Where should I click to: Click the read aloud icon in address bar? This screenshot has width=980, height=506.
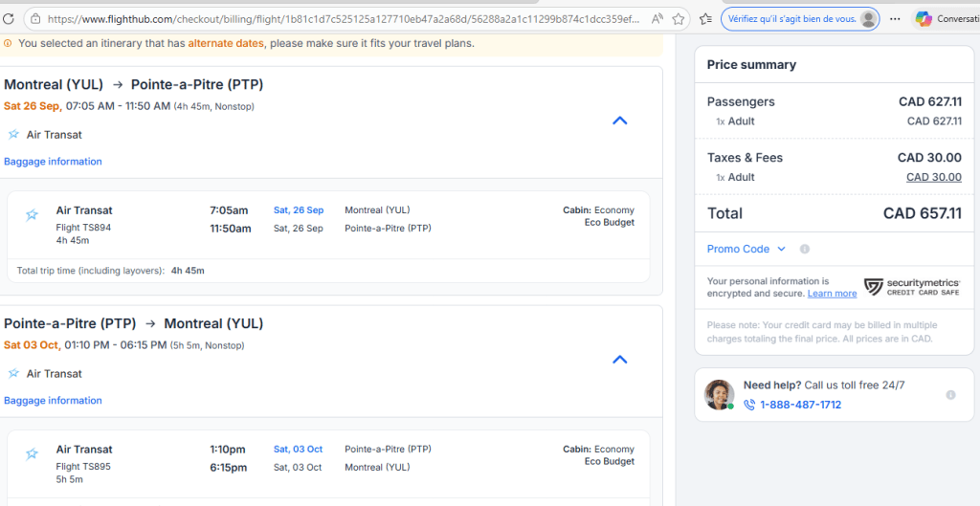657,19
